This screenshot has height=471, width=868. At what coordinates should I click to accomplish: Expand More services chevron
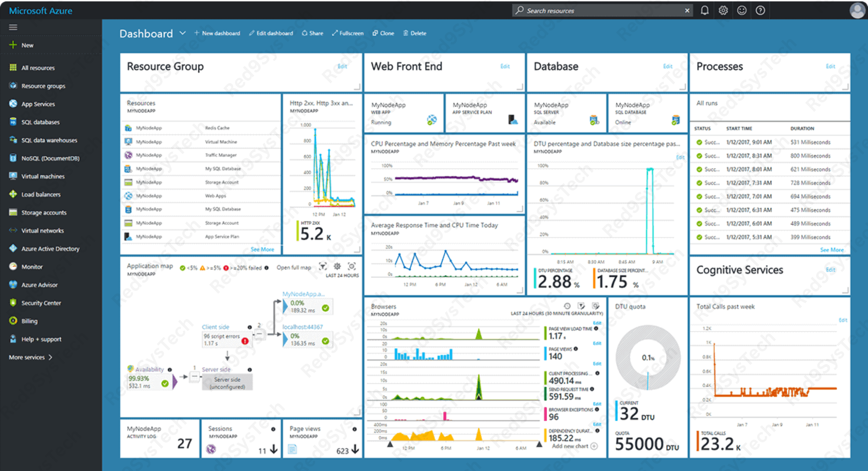coord(51,357)
